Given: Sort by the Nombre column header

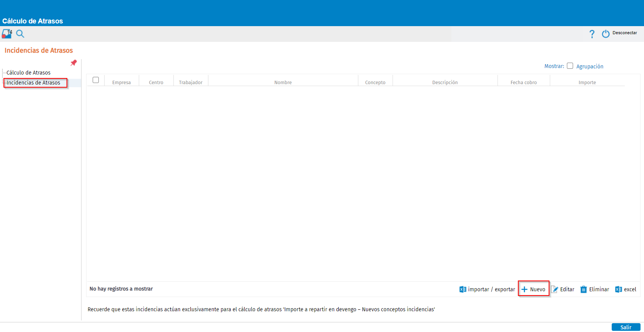Looking at the screenshot, I should pyautogui.click(x=283, y=83).
